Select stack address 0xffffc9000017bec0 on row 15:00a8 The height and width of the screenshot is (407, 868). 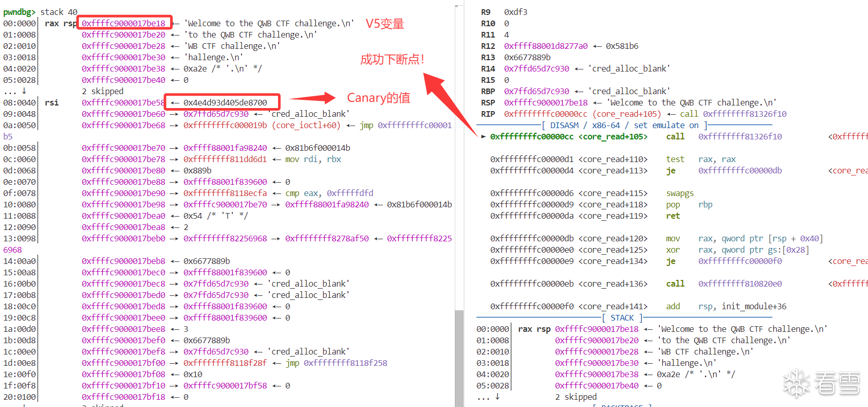(x=123, y=272)
